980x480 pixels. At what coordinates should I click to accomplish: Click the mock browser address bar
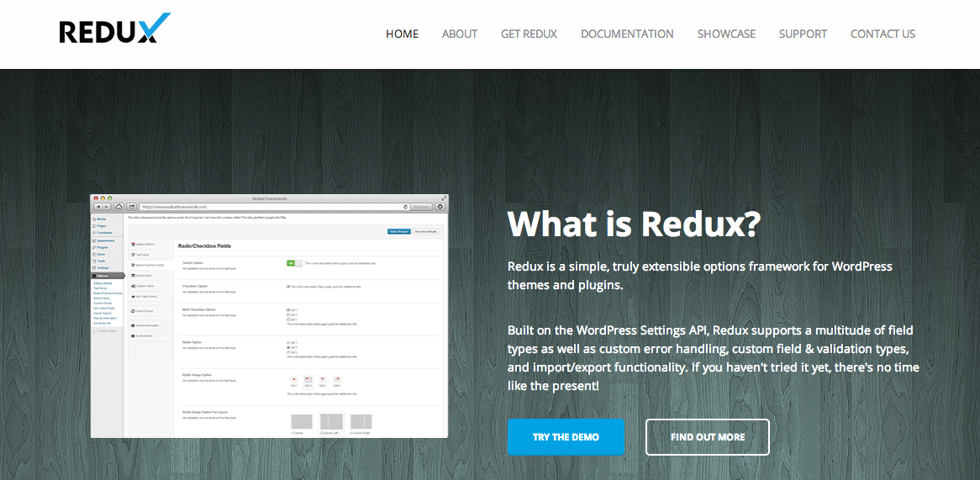(274, 206)
